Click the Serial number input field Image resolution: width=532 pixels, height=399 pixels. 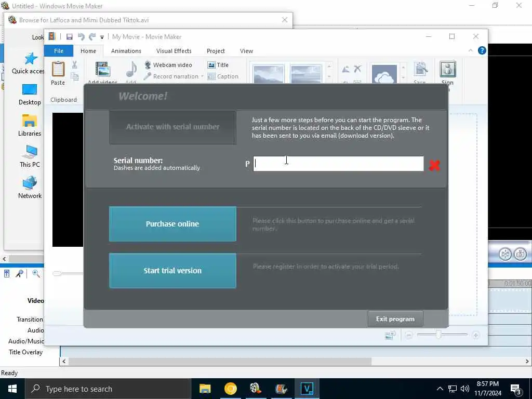point(338,164)
